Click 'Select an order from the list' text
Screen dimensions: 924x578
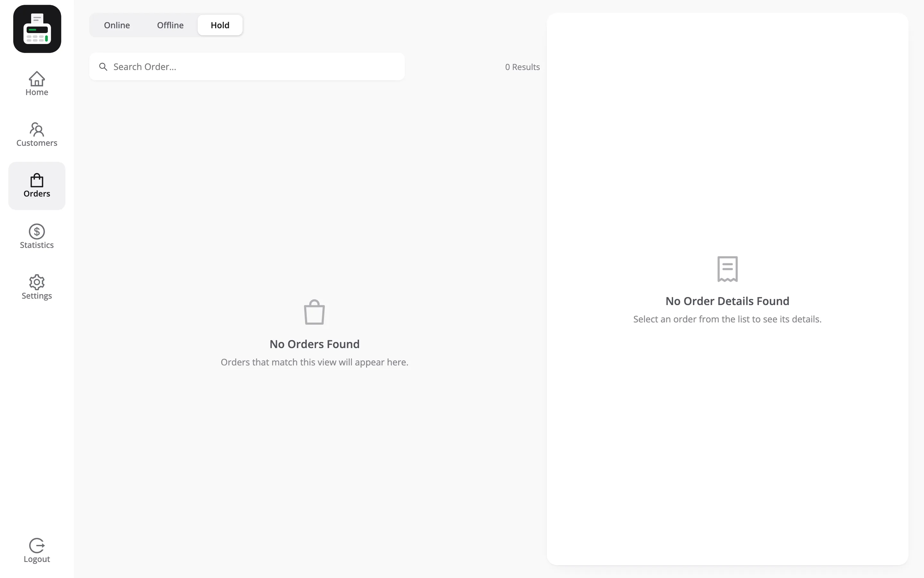pos(727,319)
